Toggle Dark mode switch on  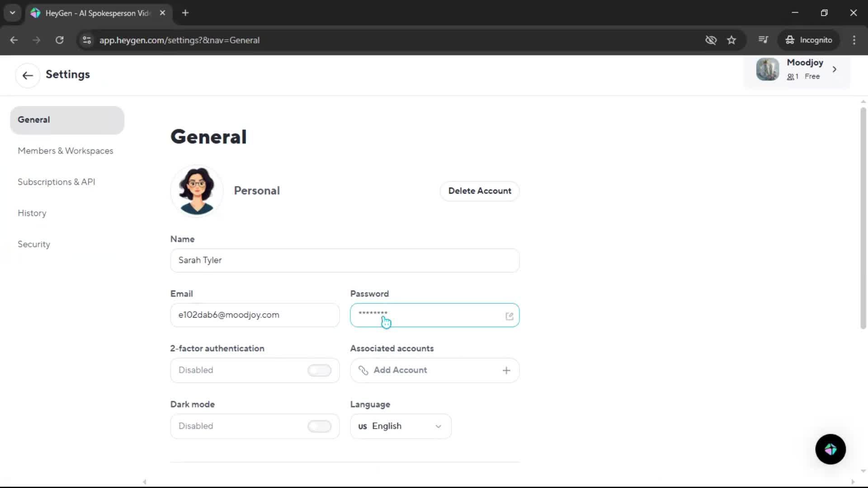click(x=319, y=426)
